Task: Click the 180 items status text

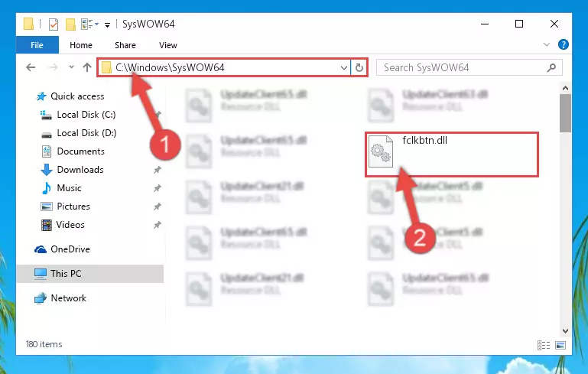Action: pyautogui.click(x=44, y=344)
